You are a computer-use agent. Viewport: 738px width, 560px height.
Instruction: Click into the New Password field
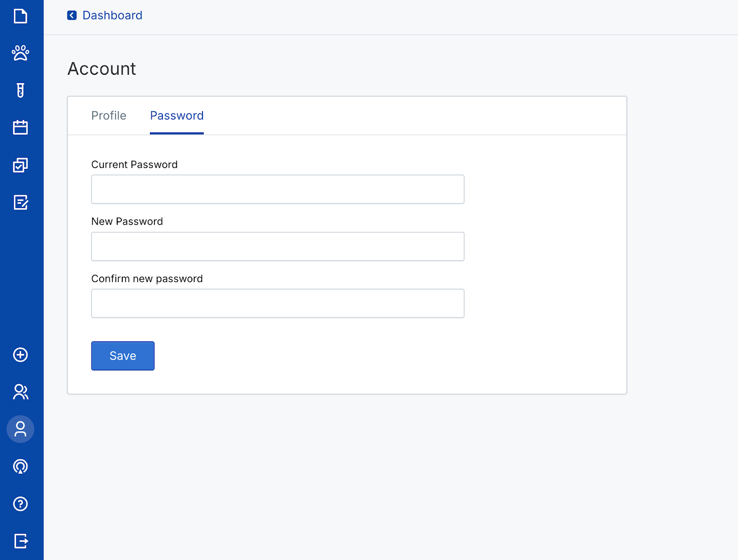[278, 246]
